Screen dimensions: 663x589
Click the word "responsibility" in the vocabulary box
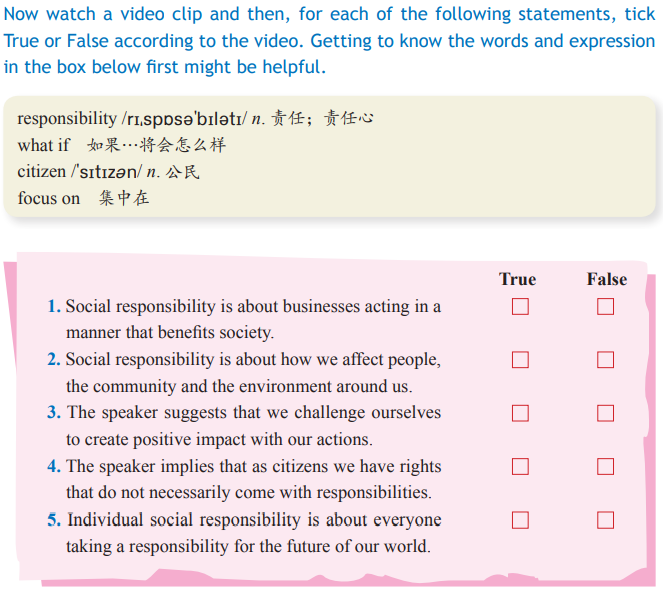click(x=67, y=118)
